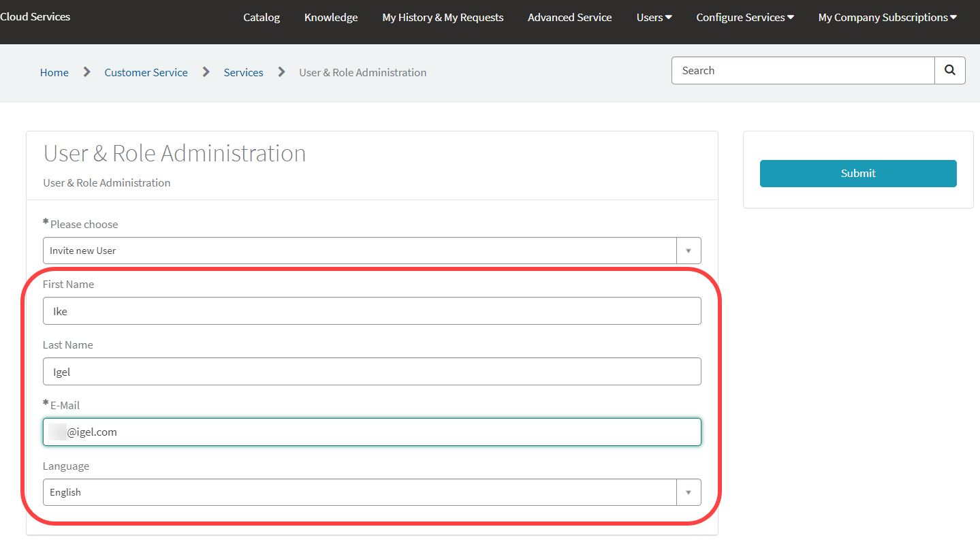Click inside the Search text box
Screen dimensions: 980x546
(802, 71)
